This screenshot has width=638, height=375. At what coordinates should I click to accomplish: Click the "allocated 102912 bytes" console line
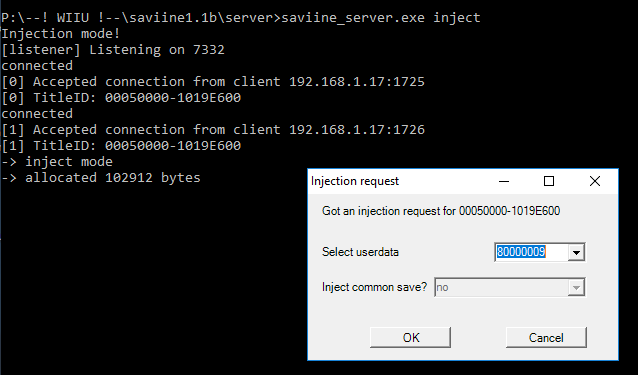pos(101,178)
